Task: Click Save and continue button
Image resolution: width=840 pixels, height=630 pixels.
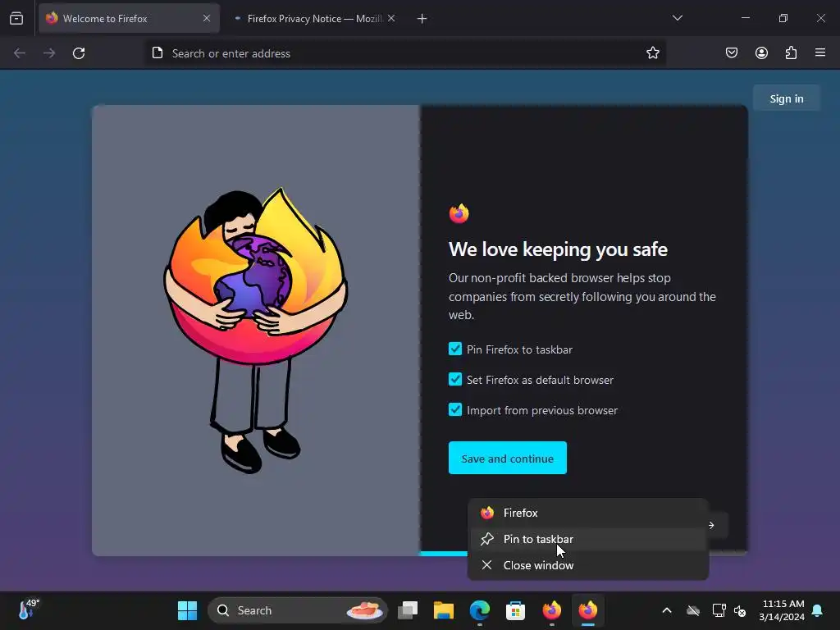Action: pyautogui.click(x=507, y=458)
